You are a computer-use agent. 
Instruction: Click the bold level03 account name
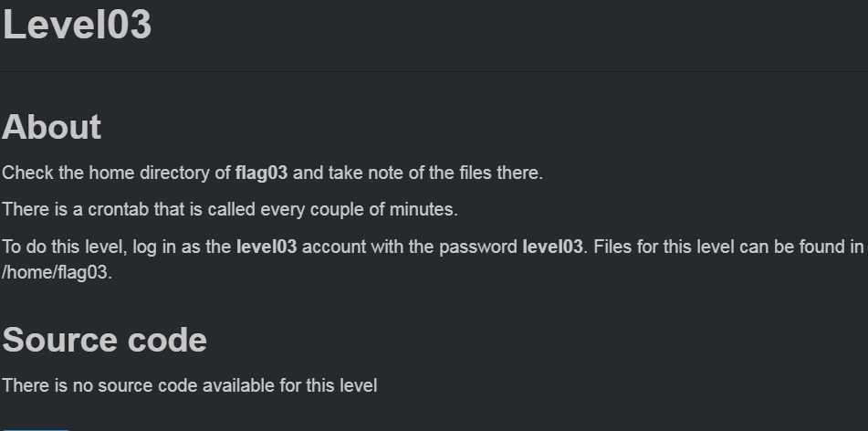[267, 247]
